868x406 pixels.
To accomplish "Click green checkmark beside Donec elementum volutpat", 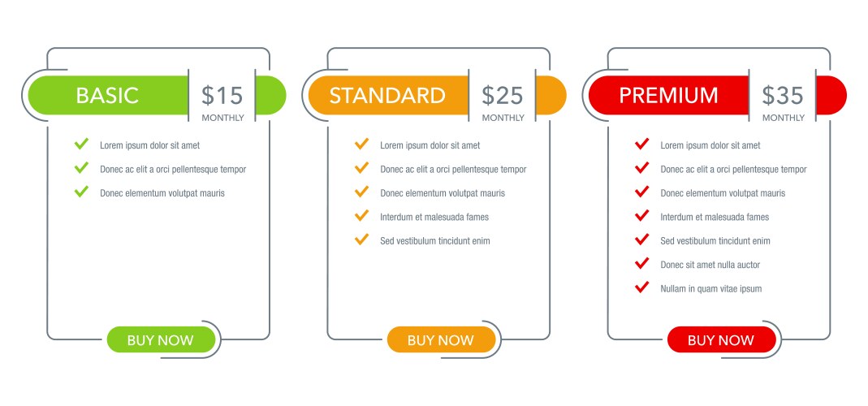I will coord(81,192).
